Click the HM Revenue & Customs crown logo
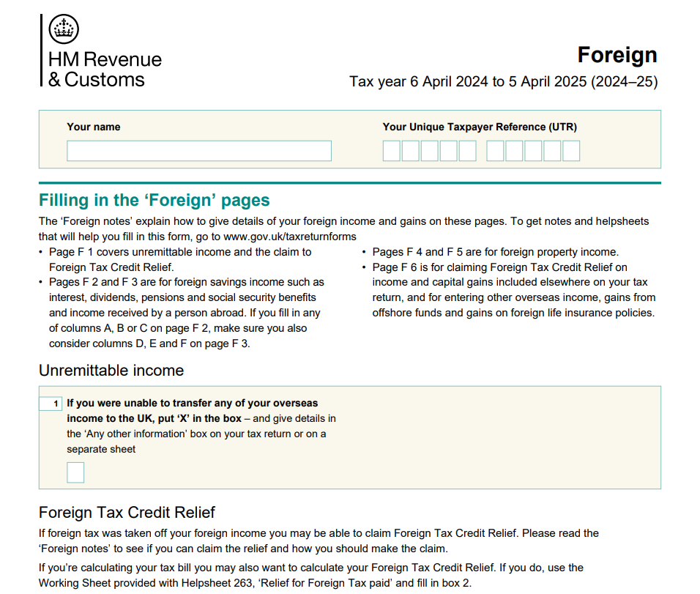700x594 pixels. [x=64, y=29]
